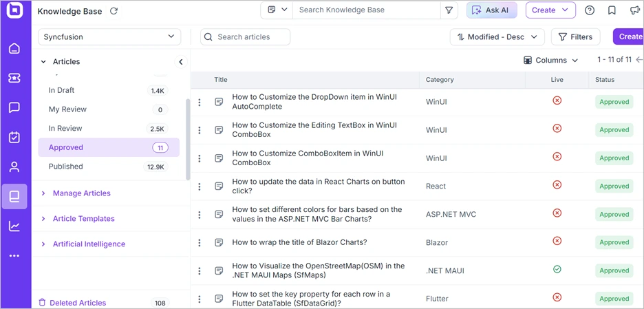Open row menu for Editing TextBox ComboBox article
Viewport: 644px width, 309px height.
[x=200, y=130]
